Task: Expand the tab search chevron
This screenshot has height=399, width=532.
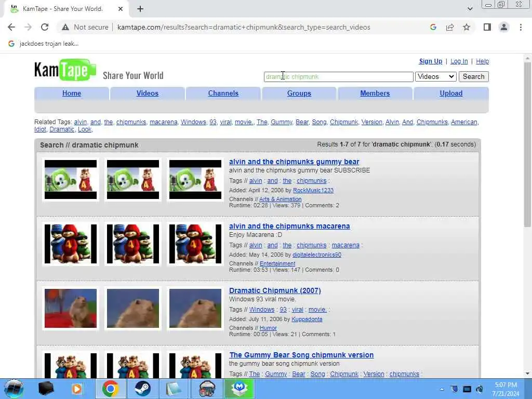Action: (x=470, y=9)
